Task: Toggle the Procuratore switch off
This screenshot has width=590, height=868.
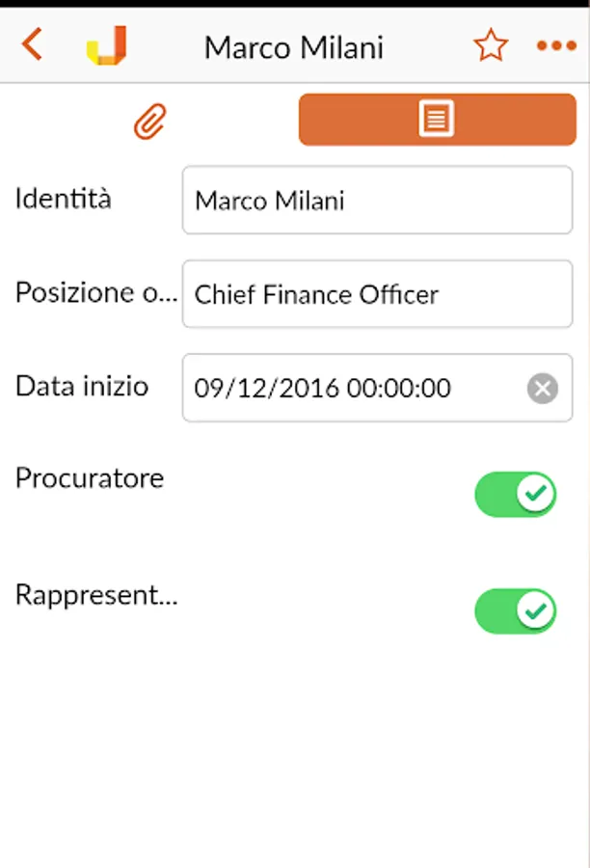Action: pyautogui.click(x=515, y=495)
